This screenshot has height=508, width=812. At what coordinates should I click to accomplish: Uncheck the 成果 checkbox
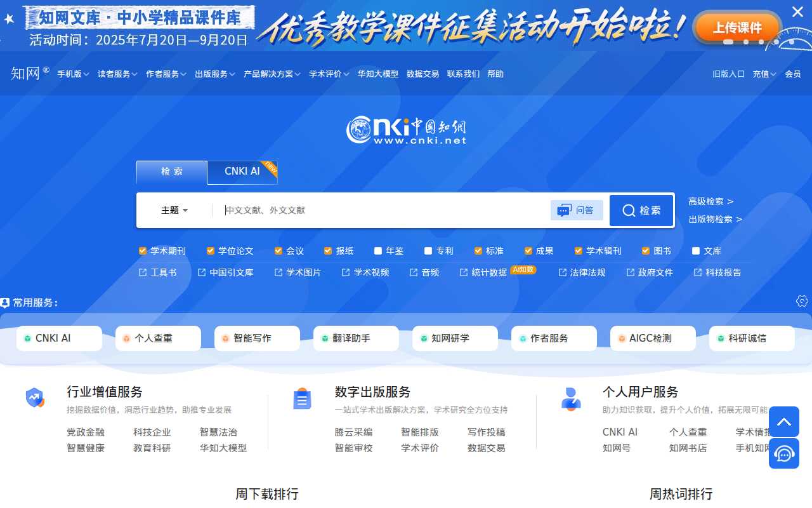(528, 251)
